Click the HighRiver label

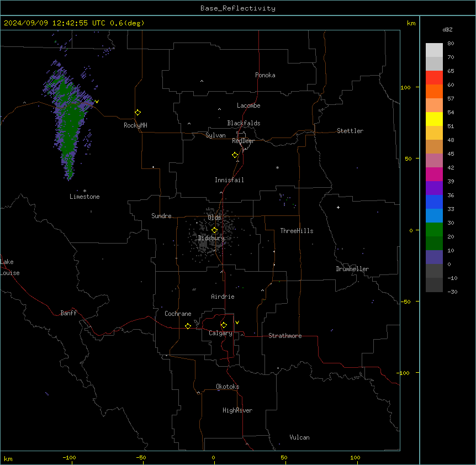237,410
